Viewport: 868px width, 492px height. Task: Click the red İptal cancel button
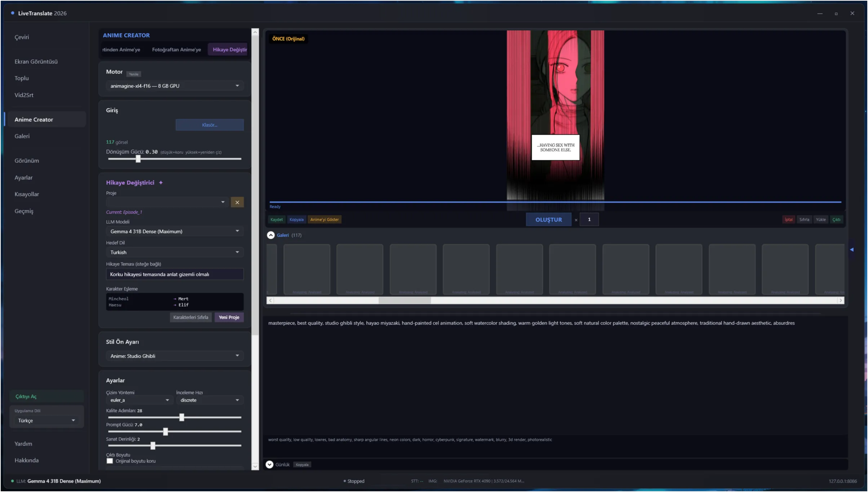click(789, 220)
